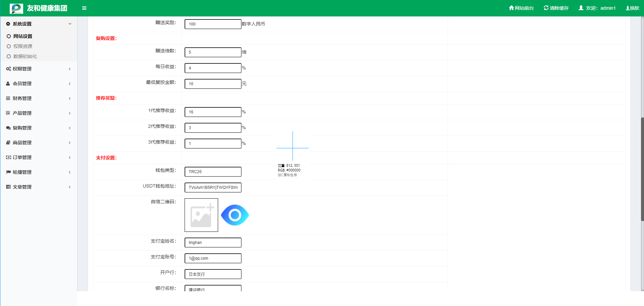Select 数据初始化 submenu item
644x306 pixels.
click(25, 56)
